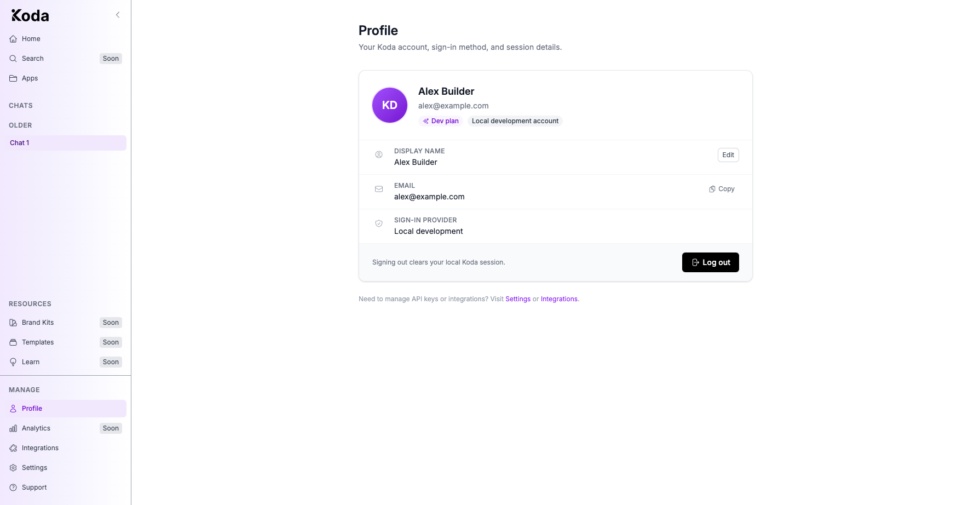Click the Log out button
The width and height of the screenshot is (980, 505).
[x=711, y=262]
